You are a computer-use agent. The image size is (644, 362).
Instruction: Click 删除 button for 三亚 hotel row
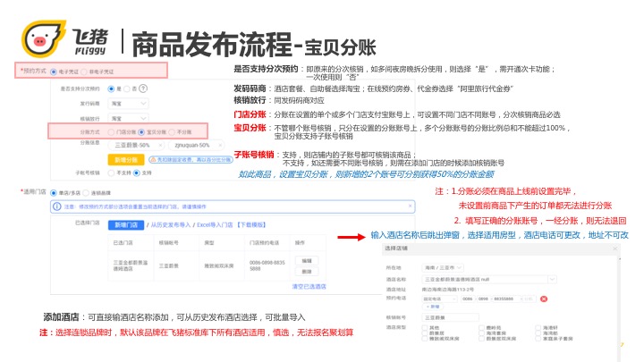(307, 272)
